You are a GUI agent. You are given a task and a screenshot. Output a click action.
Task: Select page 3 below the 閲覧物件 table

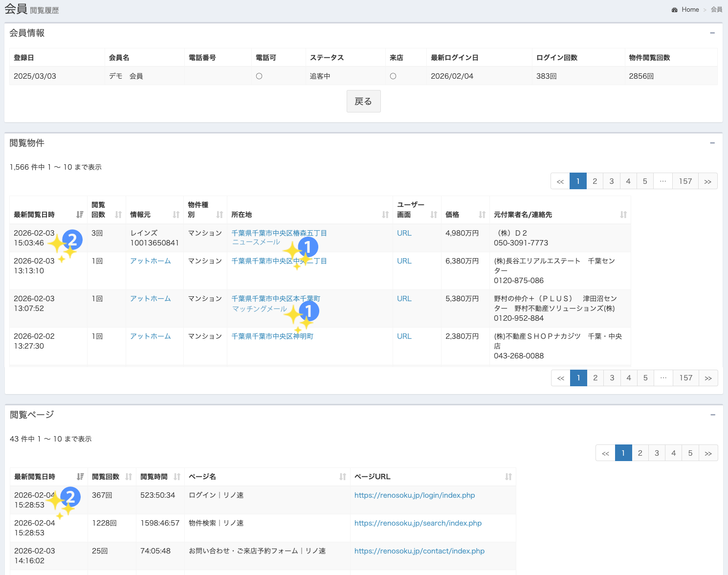[x=612, y=378]
